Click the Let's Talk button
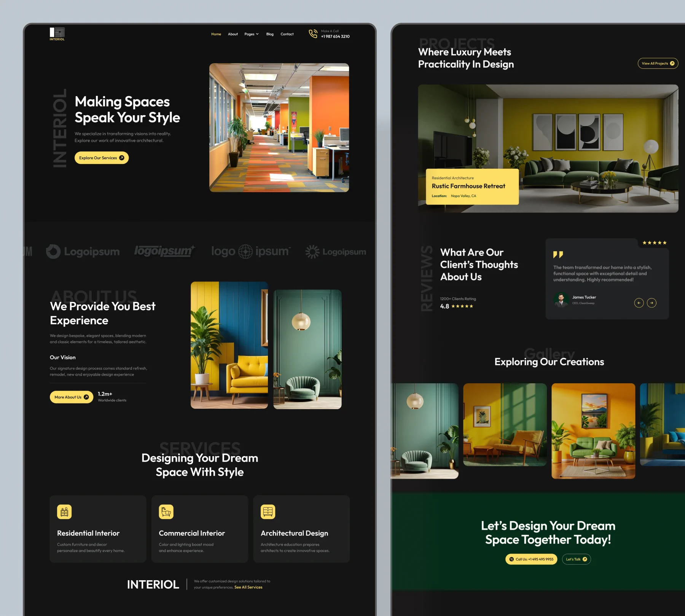Image resolution: width=685 pixels, height=616 pixels. [577, 559]
